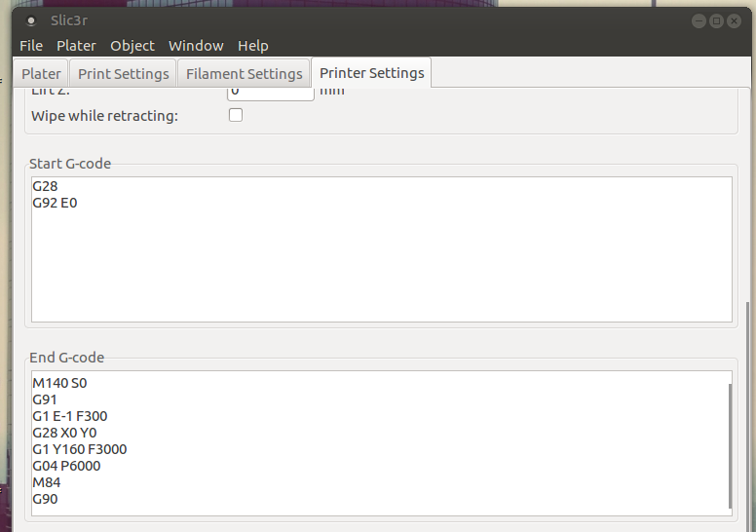The height and width of the screenshot is (532, 756).
Task: Click the G91 line in End G-code
Action: [45, 399]
